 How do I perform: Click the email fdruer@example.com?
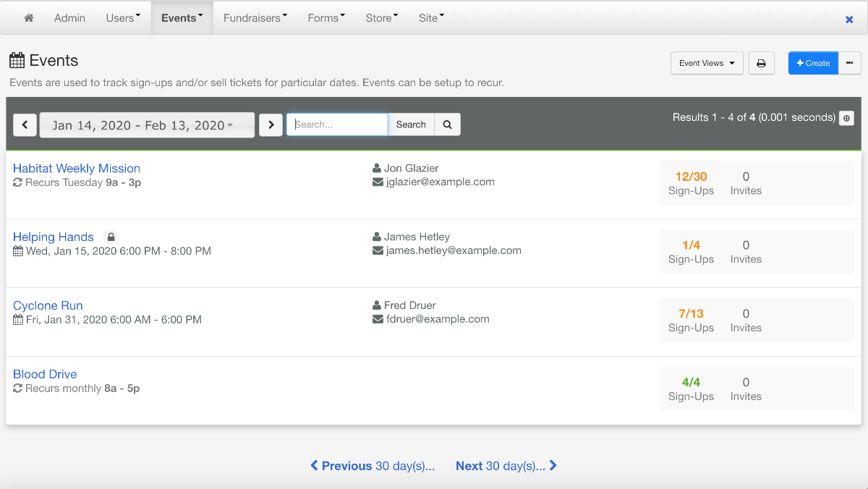(x=438, y=319)
